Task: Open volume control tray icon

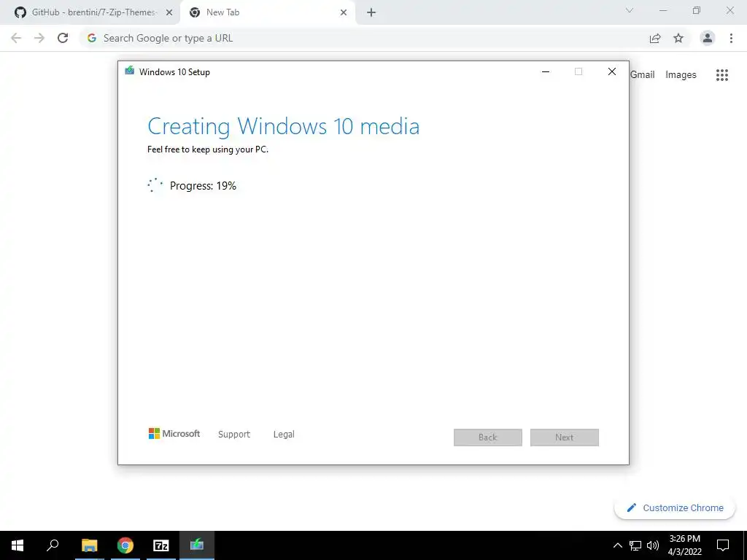Action: [x=653, y=545]
